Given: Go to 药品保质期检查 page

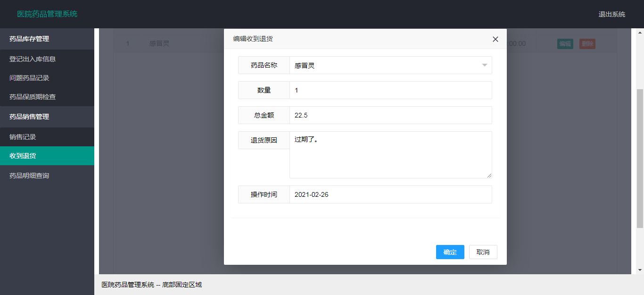Looking at the screenshot, I should tap(47, 97).
